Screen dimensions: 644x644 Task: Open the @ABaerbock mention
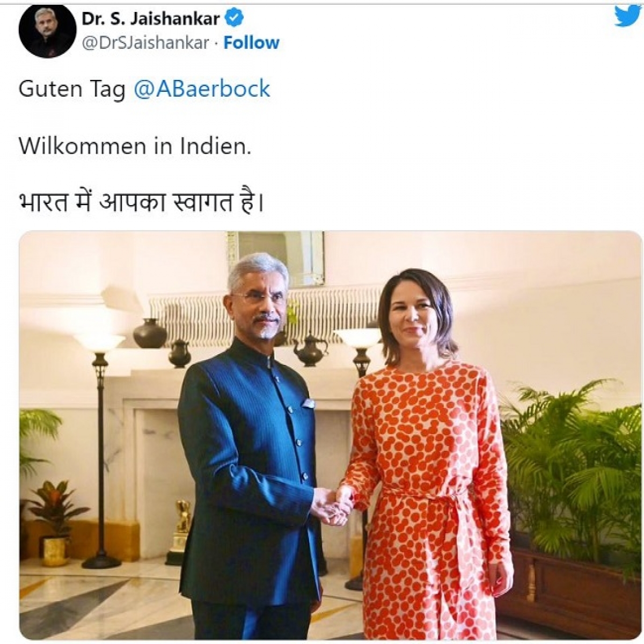(x=202, y=89)
